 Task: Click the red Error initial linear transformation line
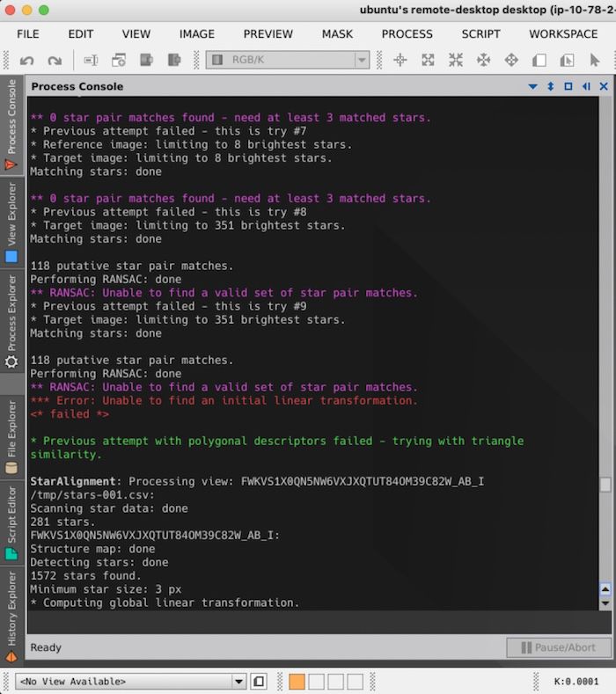224,400
